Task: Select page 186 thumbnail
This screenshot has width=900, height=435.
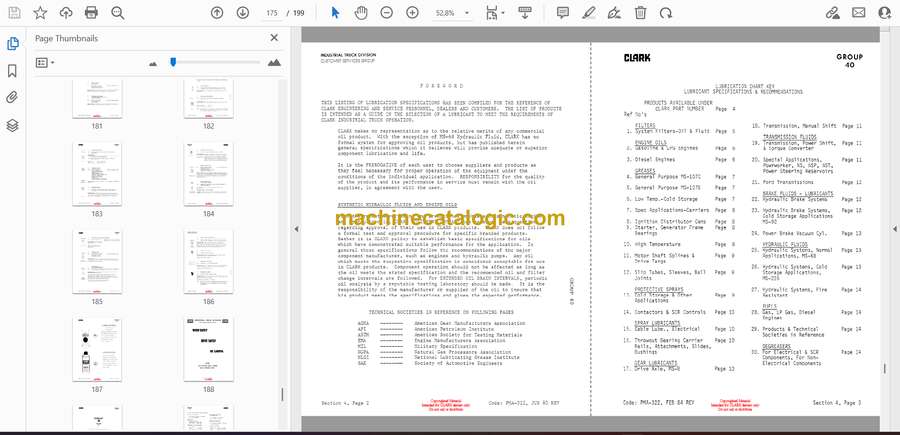Action: pyautogui.click(x=208, y=262)
